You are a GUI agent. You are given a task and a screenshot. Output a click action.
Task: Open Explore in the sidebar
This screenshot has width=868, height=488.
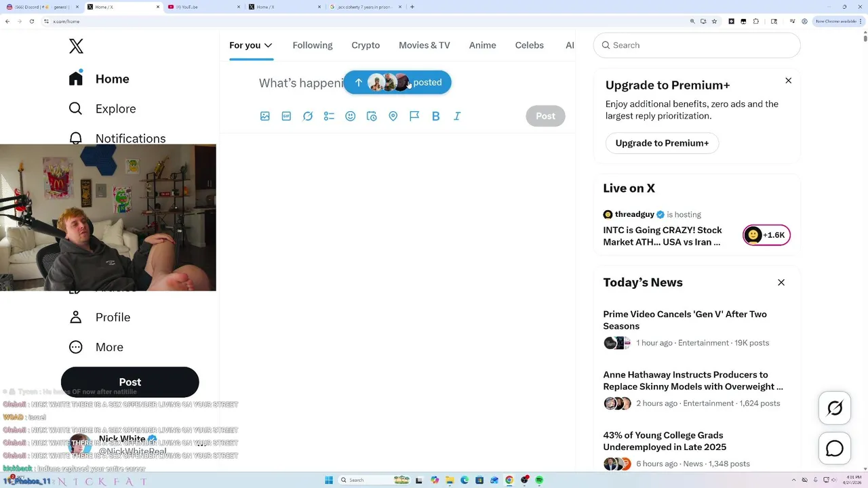(102, 108)
